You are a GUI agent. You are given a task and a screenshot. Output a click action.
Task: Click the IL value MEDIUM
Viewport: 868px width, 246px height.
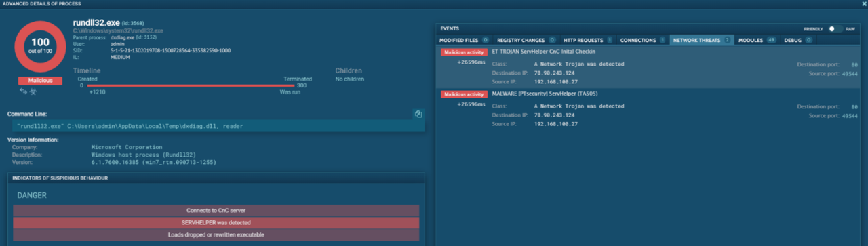(x=119, y=57)
